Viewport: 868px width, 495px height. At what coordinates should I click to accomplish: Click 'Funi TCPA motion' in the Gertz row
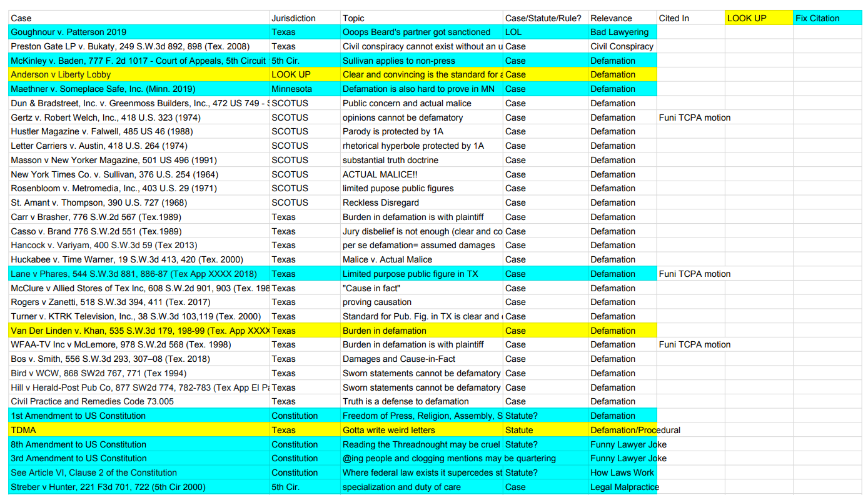(x=690, y=117)
